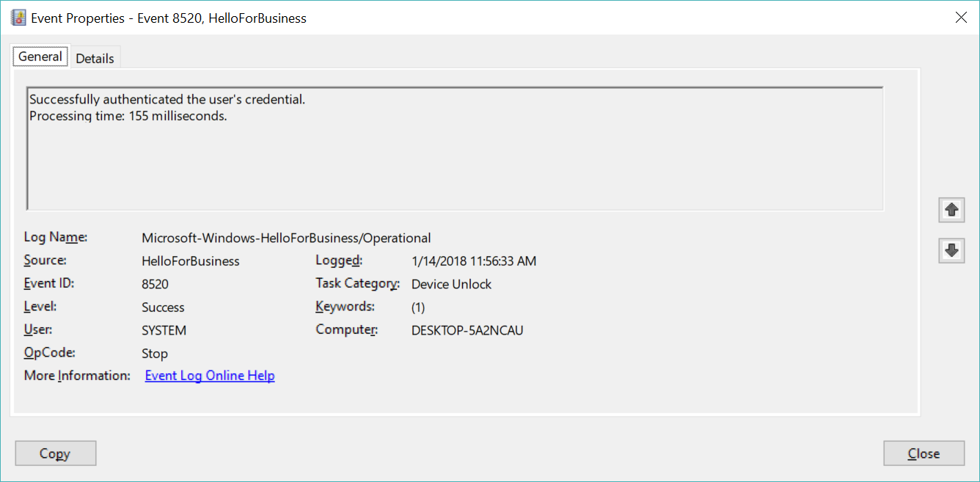980x482 pixels.
Task: Click the OpCode value Stop
Action: click(155, 354)
